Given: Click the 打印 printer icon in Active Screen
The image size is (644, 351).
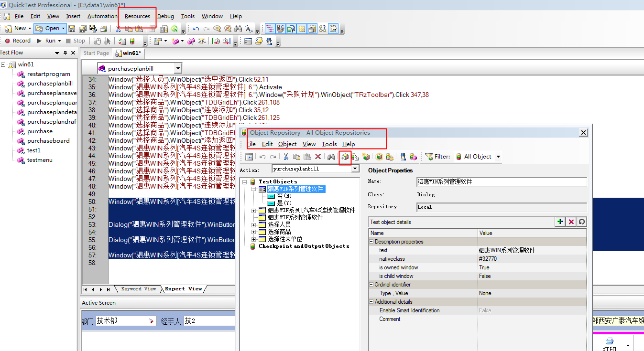Looking at the screenshot, I should [610, 342].
